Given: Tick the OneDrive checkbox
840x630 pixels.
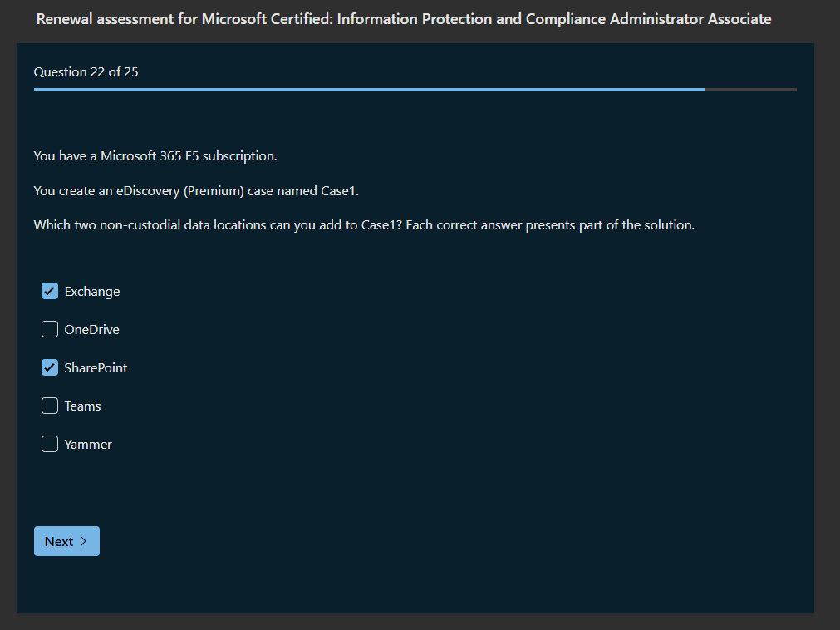Looking at the screenshot, I should click(x=50, y=329).
